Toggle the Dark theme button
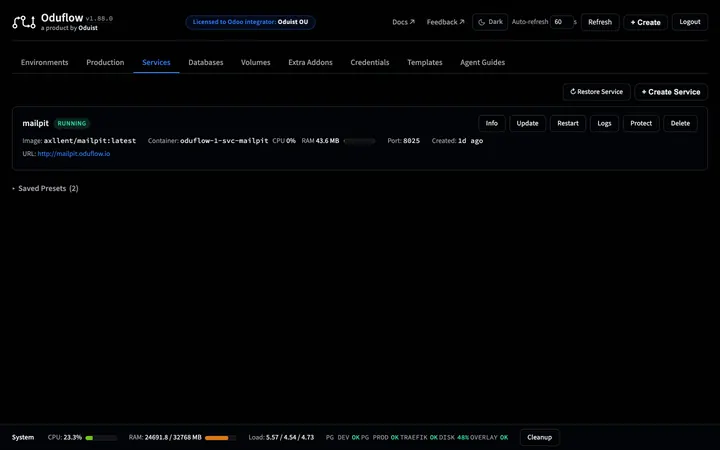Image resolution: width=720 pixels, height=450 pixels. 490,22
